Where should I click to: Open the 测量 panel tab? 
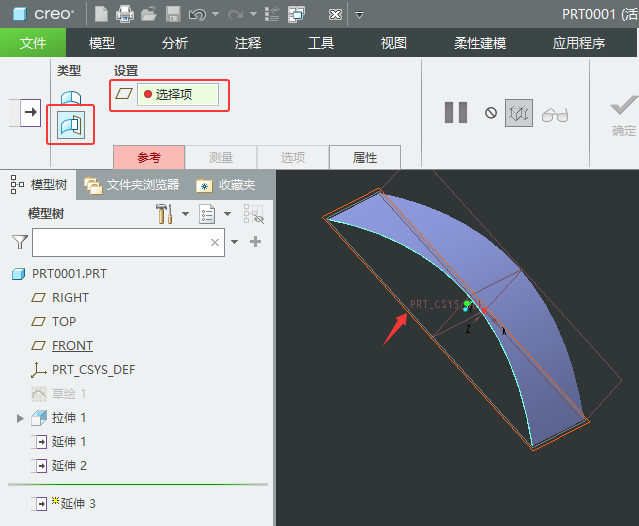221,157
